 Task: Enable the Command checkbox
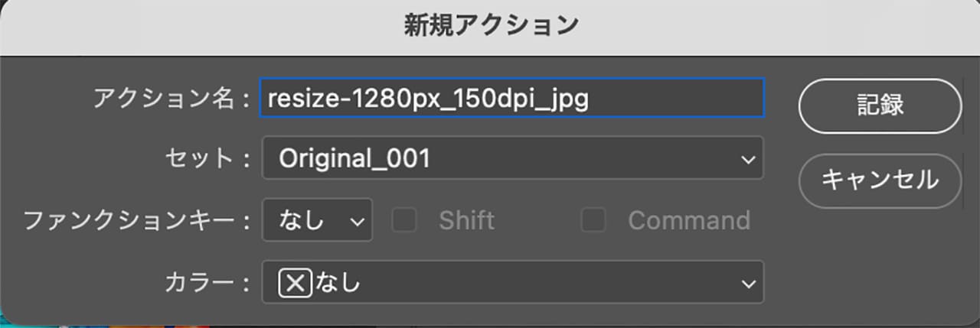click(593, 221)
